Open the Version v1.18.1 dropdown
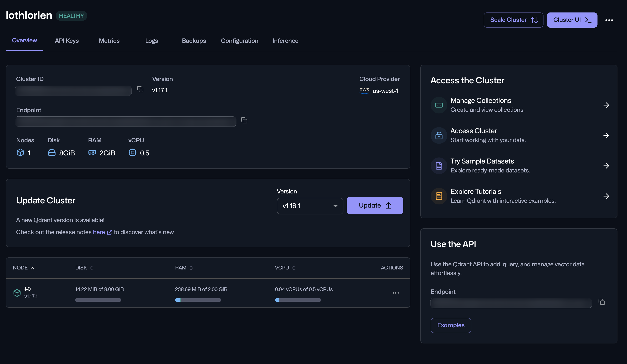 [x=310, y=206]
